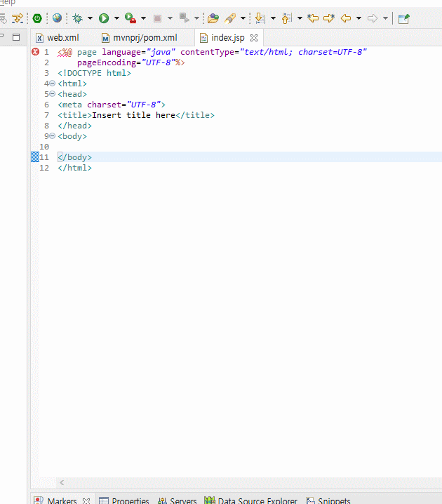Click the Forward navigation grey arrow
Screen dimensions: 442x504
(x=373, y=18)
